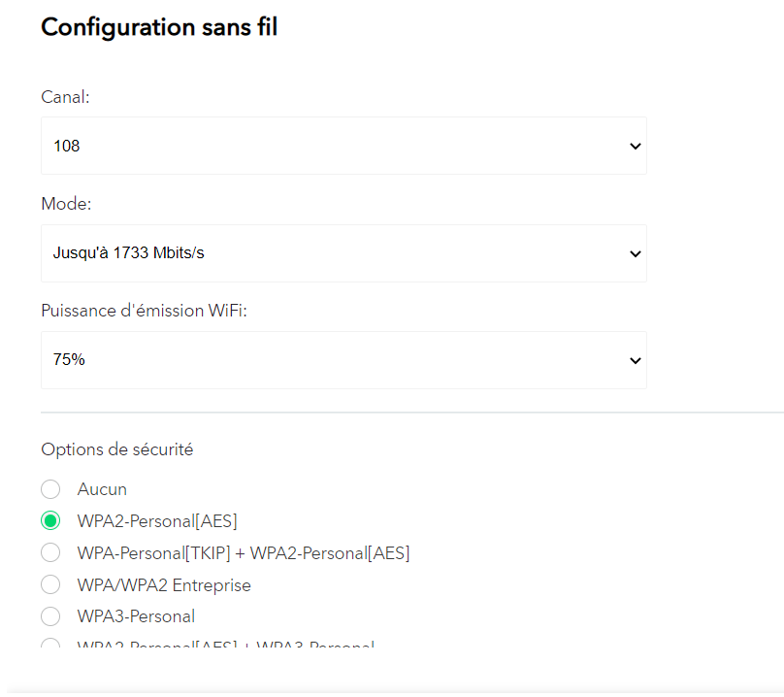Viewport: 784px width, 697px height.
Task: Choose WPA-Personal[TKIP] + WPA2-Personal[AES] radio button
Action: (50, 553)
